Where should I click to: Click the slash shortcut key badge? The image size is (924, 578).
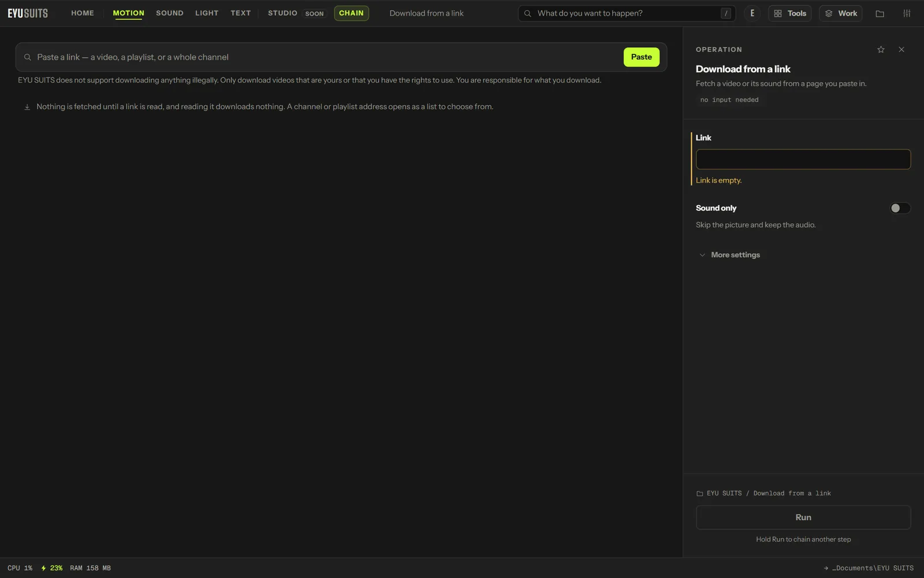point(726,13)
